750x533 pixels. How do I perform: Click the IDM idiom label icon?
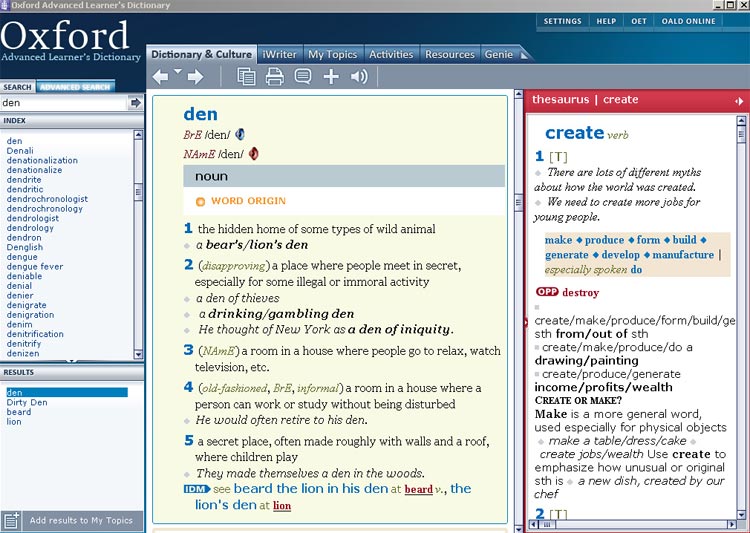click(x=197, y=489)
